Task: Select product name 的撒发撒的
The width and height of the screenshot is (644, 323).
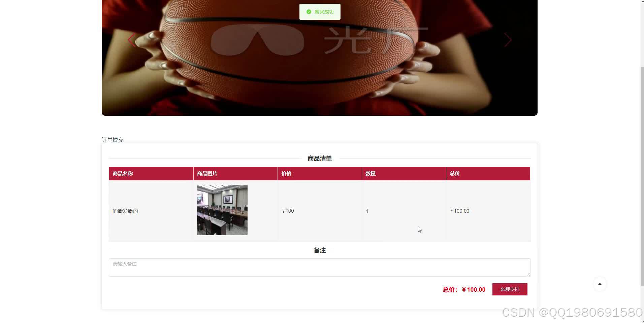Action: pyautogui.click(x=125, y=211)
